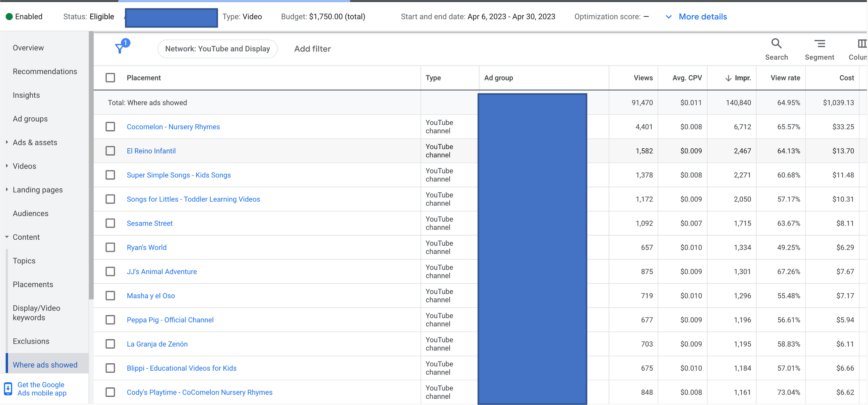Expand Ads & assets section
The width and height of the screenshot is (868, 405).
tap(7, 142)
